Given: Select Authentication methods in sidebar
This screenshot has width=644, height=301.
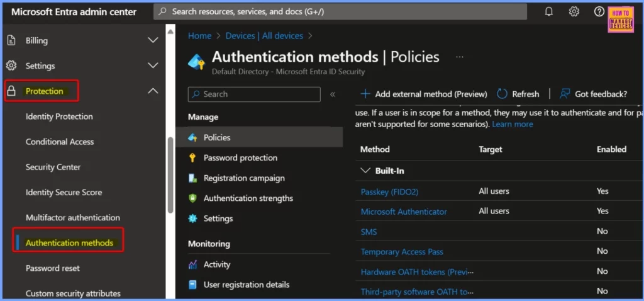Looking at the screenshot, I should pos(69,242).
